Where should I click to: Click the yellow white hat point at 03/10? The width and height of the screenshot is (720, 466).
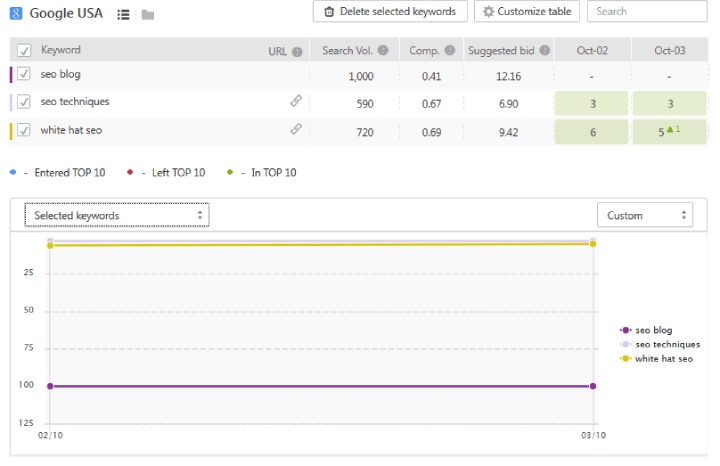(x=593, y=244)
